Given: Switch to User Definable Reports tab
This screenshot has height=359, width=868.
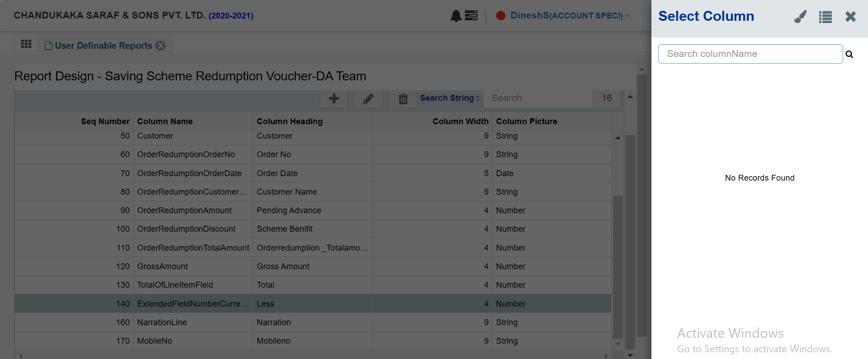Looking at the screenshot, I should click(x=99, y=46).
